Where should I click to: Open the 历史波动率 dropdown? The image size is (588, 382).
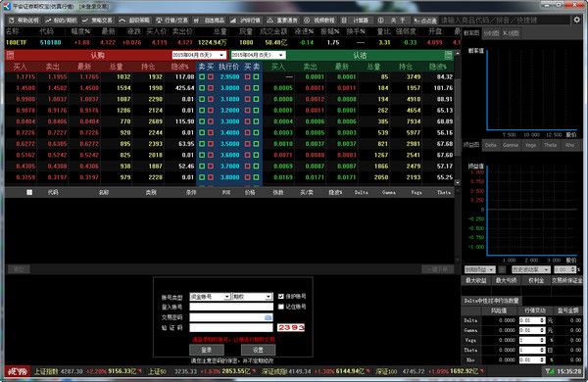530,269
